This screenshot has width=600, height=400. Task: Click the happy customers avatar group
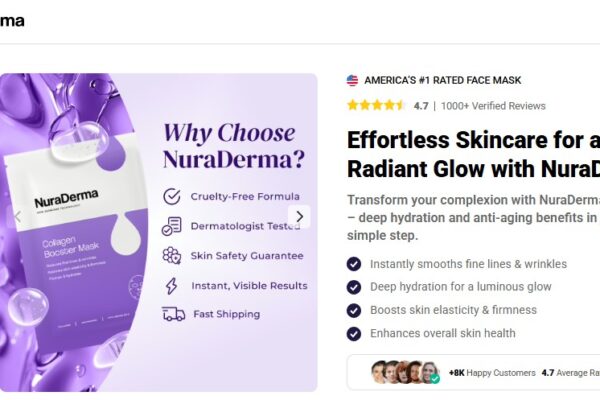405,373
